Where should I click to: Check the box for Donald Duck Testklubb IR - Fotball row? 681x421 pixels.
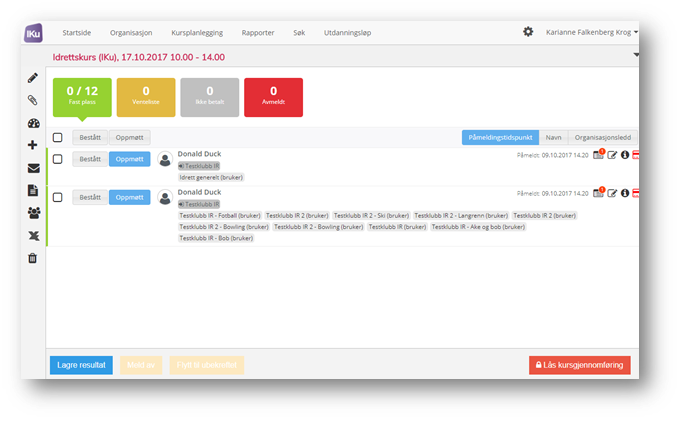(57, 197)
